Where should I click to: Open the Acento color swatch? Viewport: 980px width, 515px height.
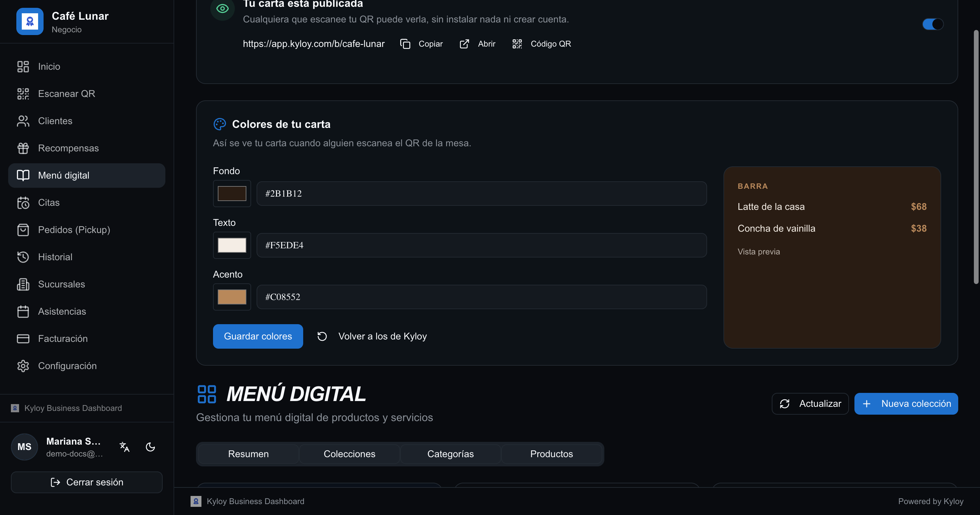coord(232,297)
